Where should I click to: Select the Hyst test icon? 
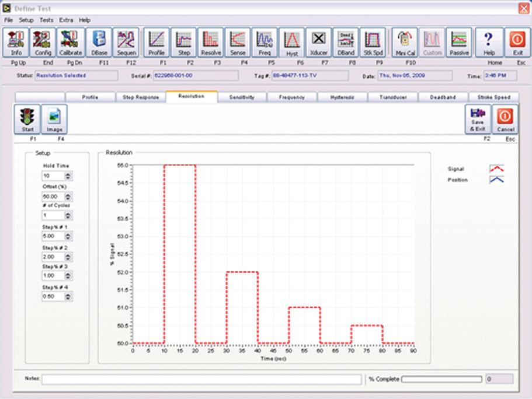click(x=291, y=43)
